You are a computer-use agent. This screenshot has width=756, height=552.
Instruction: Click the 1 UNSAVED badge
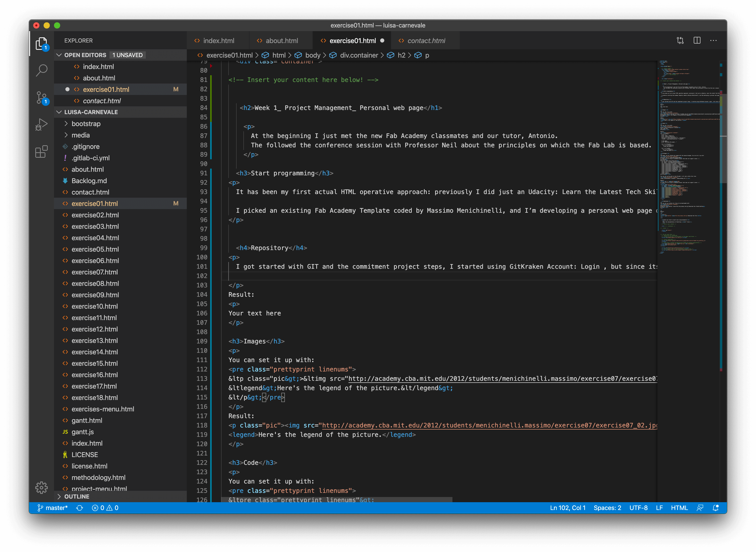tap(127, 55)
